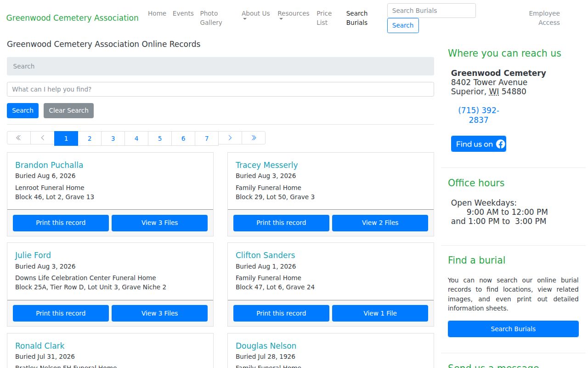The width and height of the screenshot is (588, 368).
Task: View 2 Files for Tracey Messerly
Action: (380, 223)
